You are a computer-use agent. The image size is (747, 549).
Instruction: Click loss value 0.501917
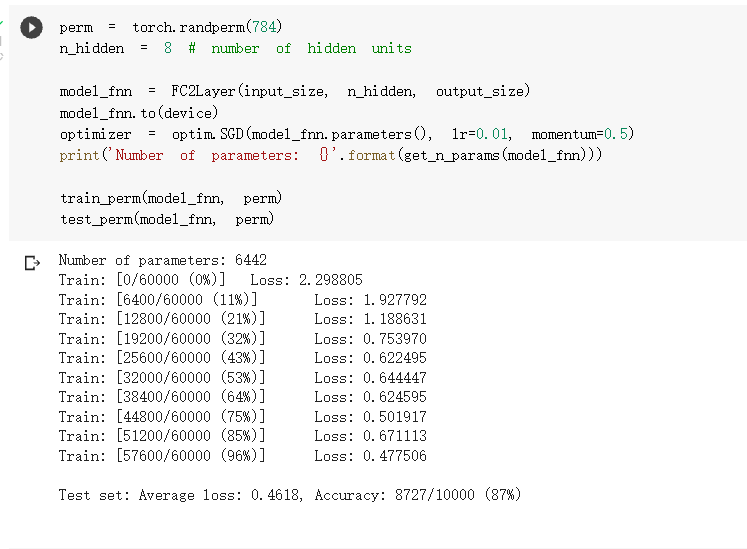395,417
